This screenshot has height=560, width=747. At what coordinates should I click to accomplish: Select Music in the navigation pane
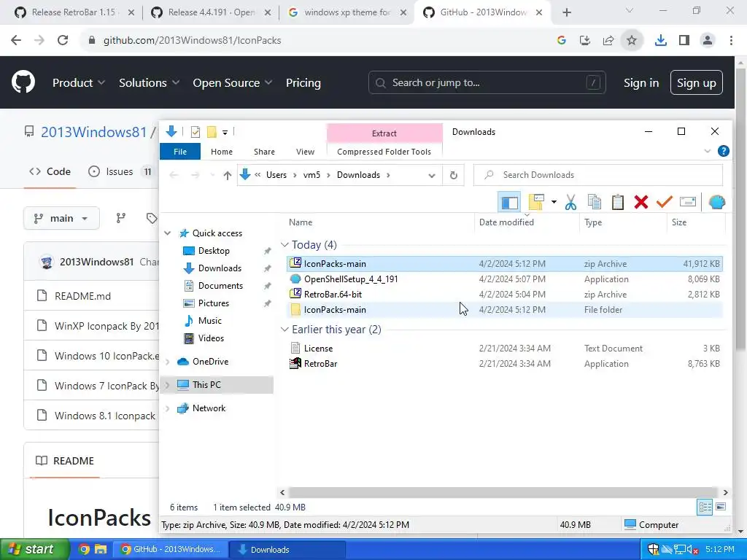tap(209, 321)
